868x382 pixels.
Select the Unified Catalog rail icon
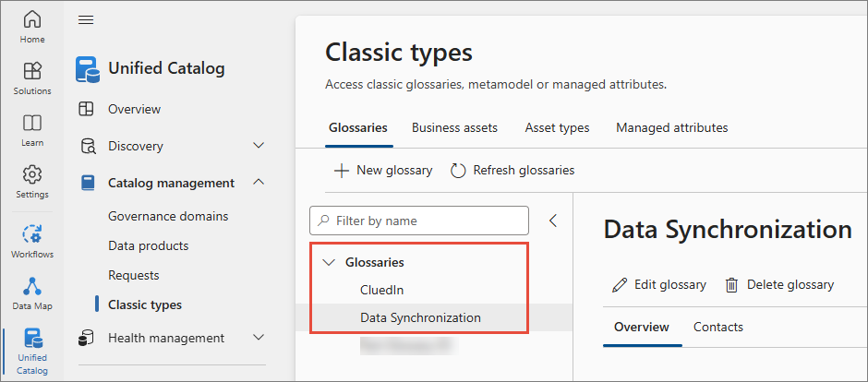pyautogui.click(x=32, y=339)
